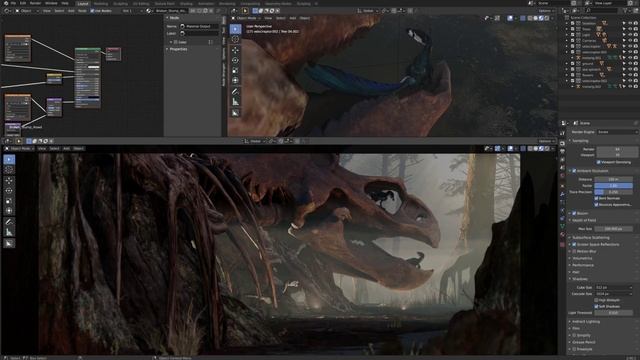Open the Cascade Size dropdown

pos(614,294)
